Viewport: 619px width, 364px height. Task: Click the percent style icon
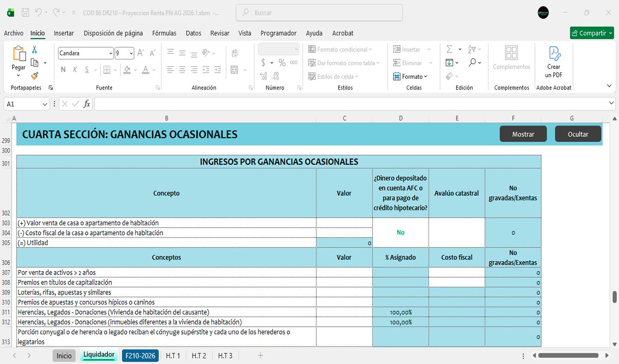[281, 62]
